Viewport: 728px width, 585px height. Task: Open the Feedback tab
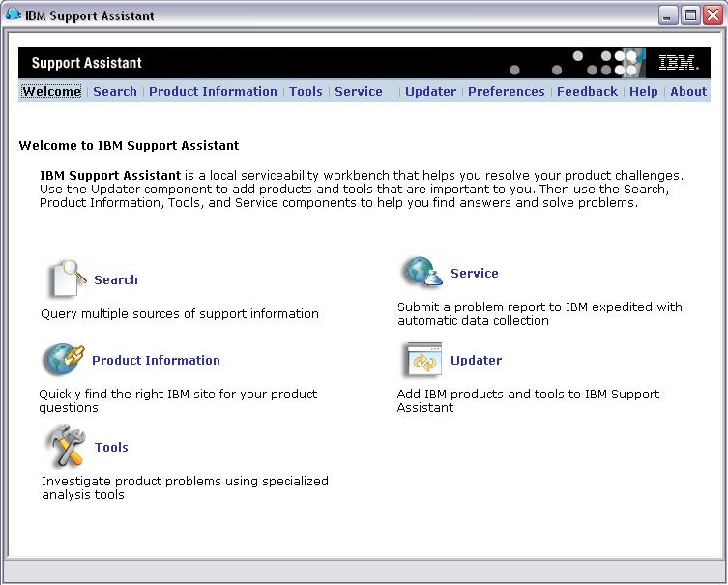pos(587,92)
